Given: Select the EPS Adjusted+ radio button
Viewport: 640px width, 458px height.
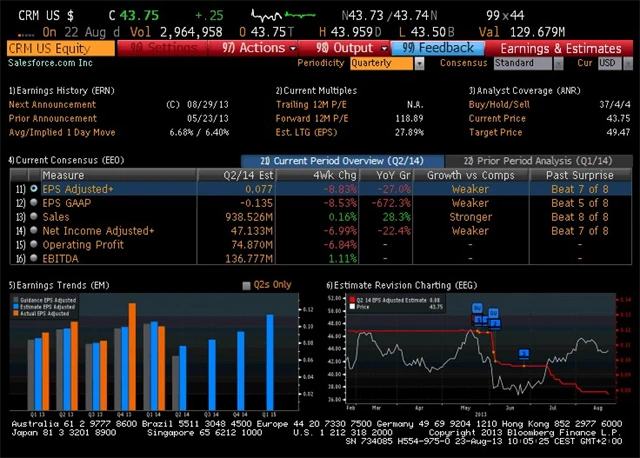Looking at the screenshot, I should pyautogui.click(x=34, y=188).
